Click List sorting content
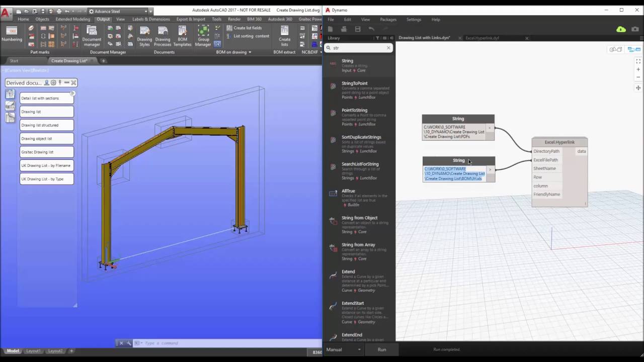Screen dimensions: 644x362 (248, 36)
